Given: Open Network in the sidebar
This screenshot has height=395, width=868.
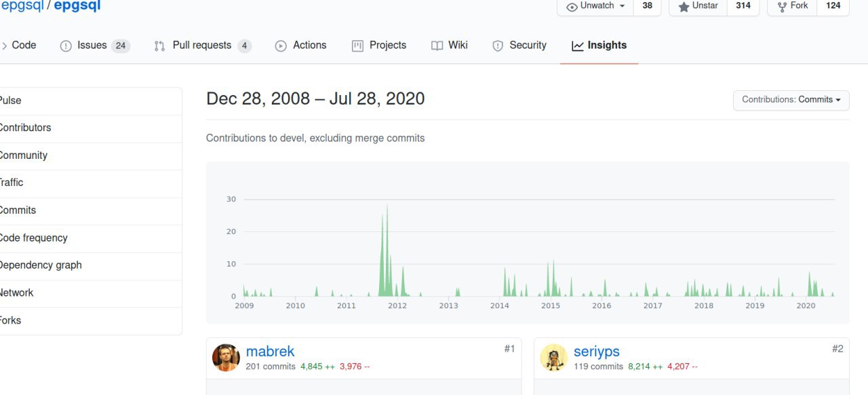Looking at the screenshot, I should click(91, 293).
